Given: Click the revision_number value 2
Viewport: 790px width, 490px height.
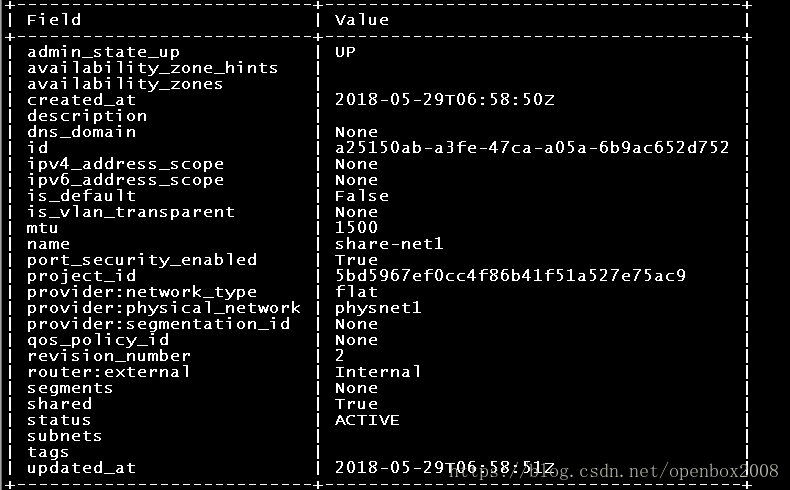Looking at the screenshot, I should pos(340,356).
